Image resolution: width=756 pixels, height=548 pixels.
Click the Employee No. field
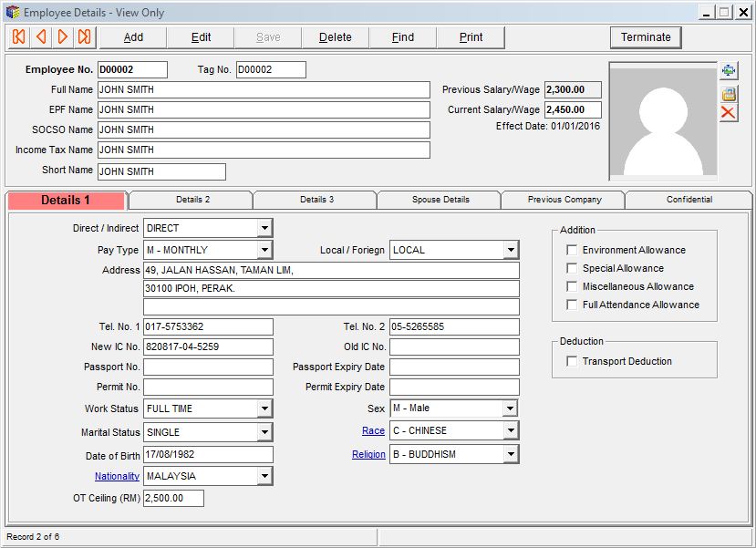click(132, 69)
